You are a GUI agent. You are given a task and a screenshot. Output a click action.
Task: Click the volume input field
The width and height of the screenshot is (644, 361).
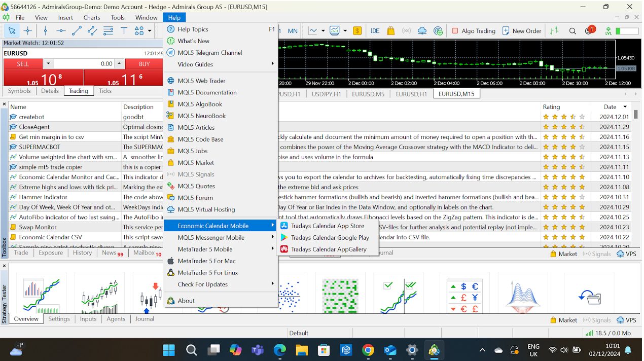click(x=84, y=64)
